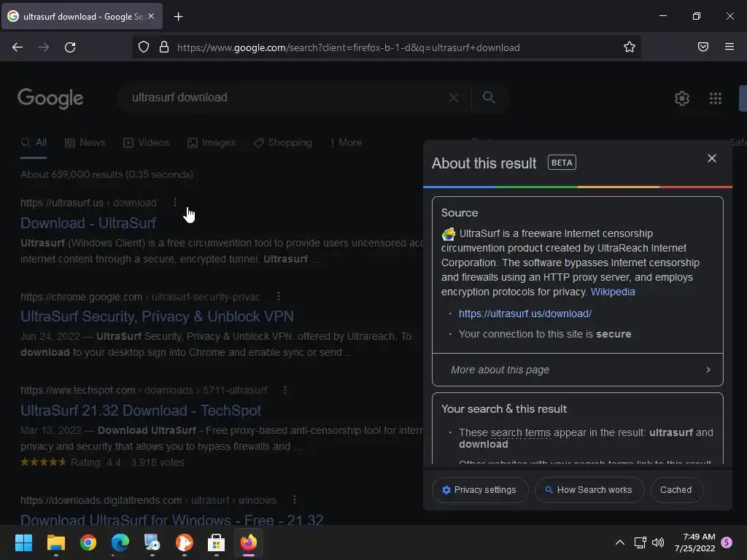Open Microsoft Store from taskbar
Image resolution: width=747 pixels, height=560 pixels.
(216, 542)
